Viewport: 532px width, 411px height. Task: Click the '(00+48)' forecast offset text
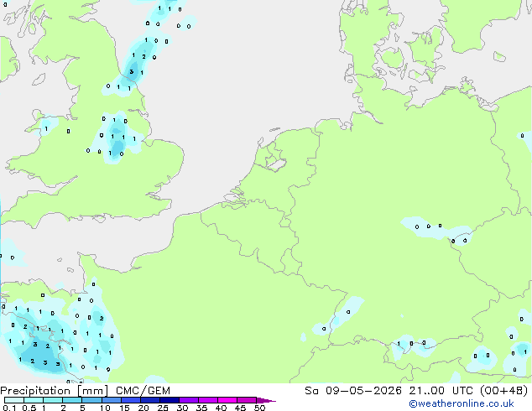(x=503, y=391)
